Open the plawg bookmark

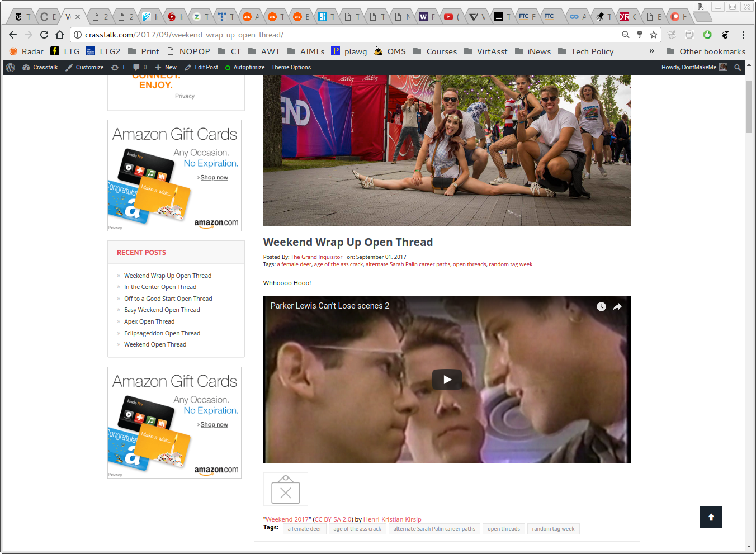pyautogui.click(x=349, y=51)
